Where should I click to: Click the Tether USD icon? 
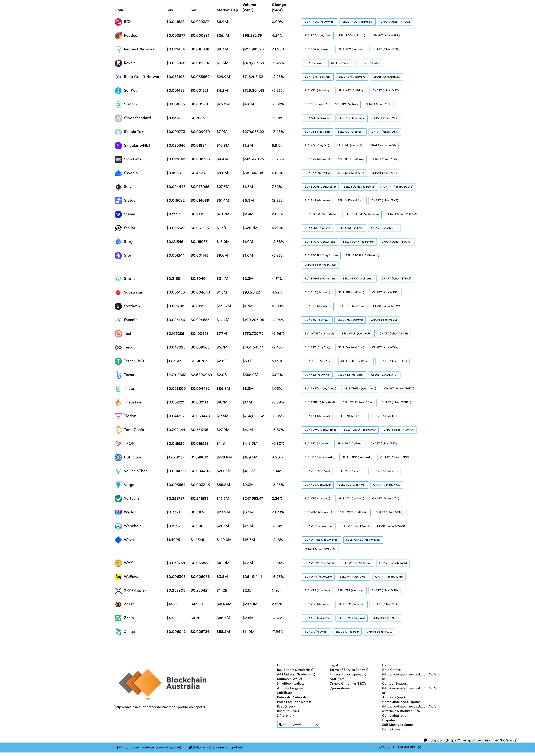[118, 361]
